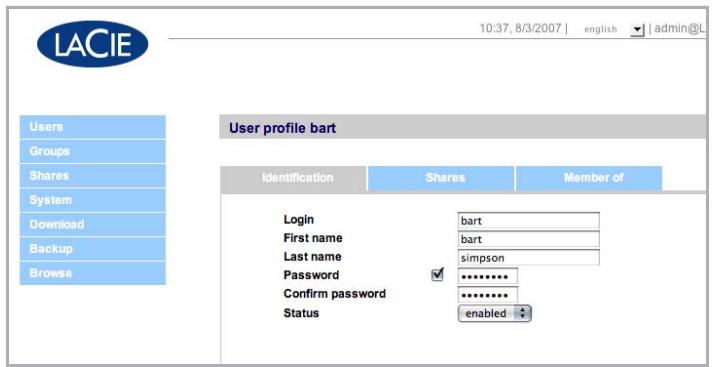Focus the Confirm password field
The image size is (712, 367).
488,295
